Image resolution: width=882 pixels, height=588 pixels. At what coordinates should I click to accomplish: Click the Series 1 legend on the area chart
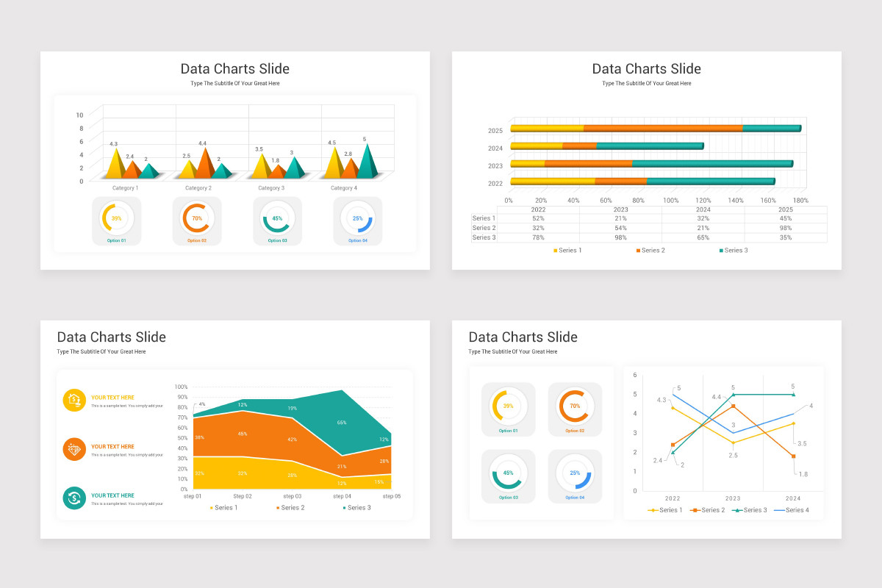tap(212, 507)
